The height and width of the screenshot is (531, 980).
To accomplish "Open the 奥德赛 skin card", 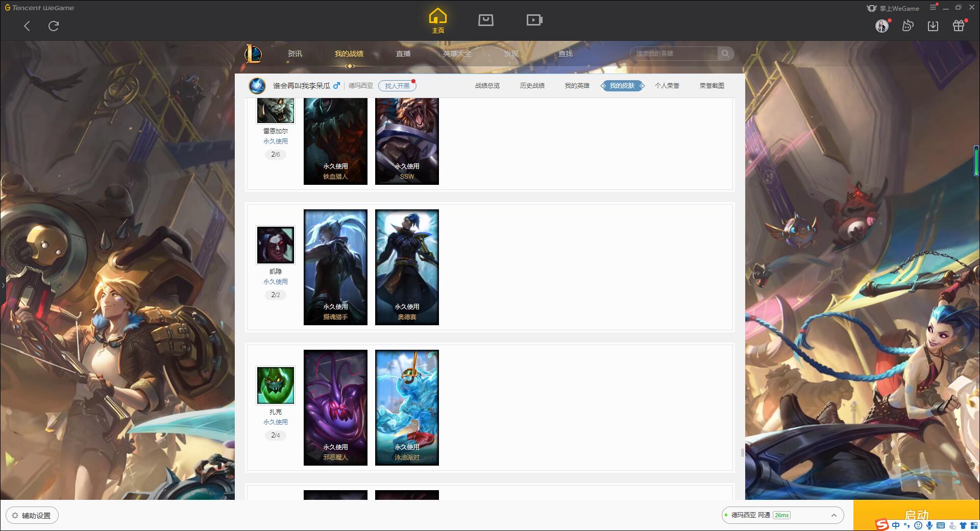I will pos(407,267).
